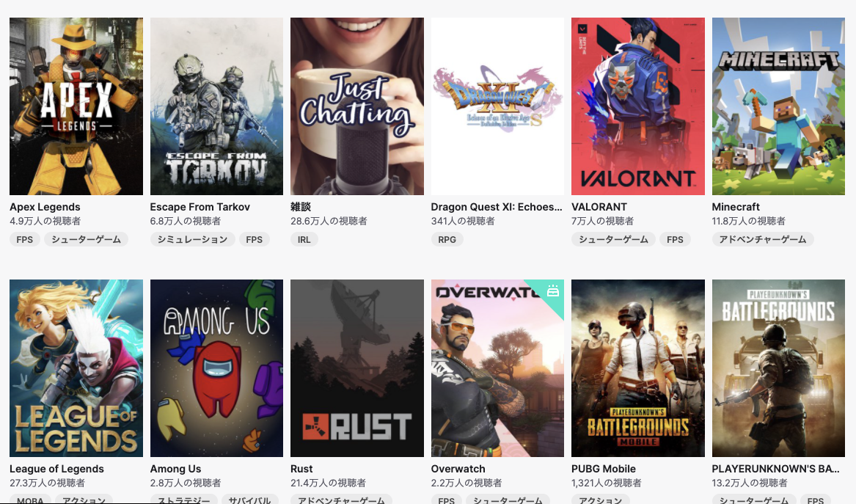This screenshot has height=504, width=856.
Task: Open the Among Us title link
Action: click(x=176, y=469)
